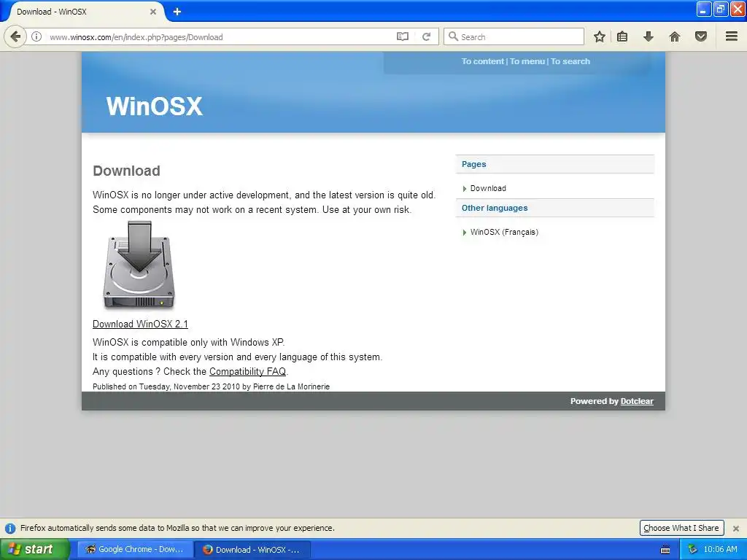Open the downloads arrow icon
The height and width of the screenshot is (560, 747).
pyautogui.click(x=649, y=36)
